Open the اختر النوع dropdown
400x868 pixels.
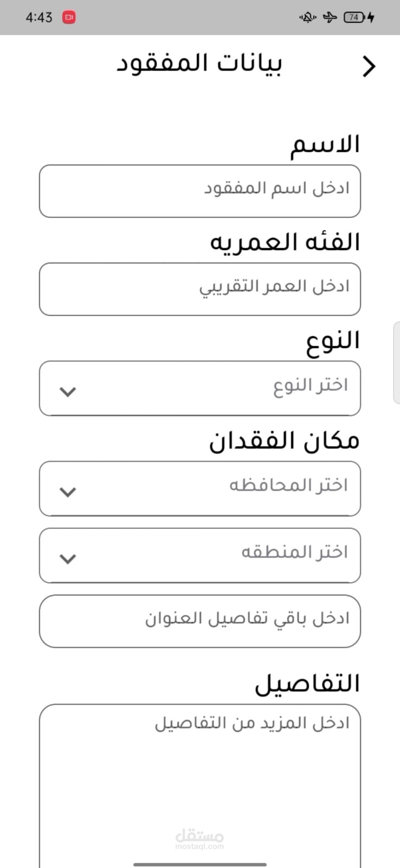pos(199,388)
